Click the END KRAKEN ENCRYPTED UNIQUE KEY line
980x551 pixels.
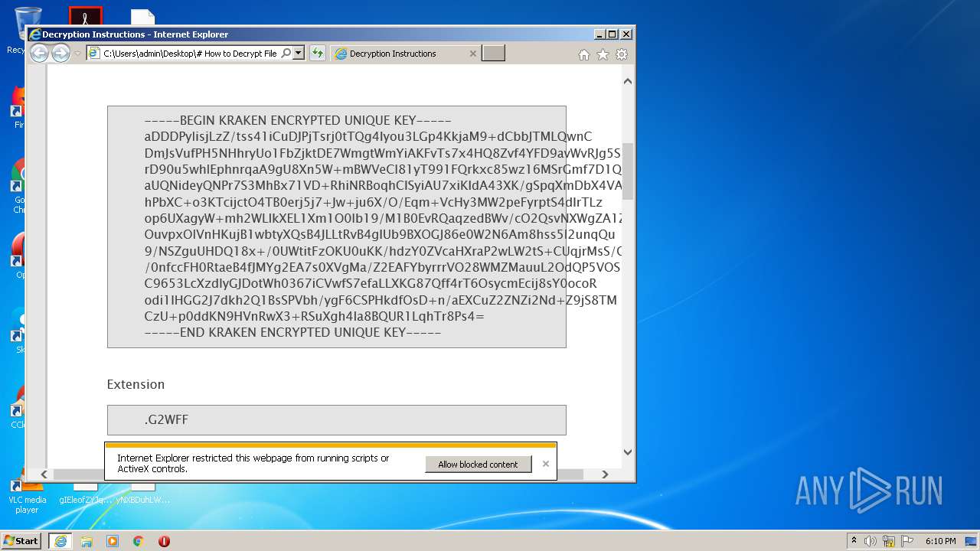292,332
